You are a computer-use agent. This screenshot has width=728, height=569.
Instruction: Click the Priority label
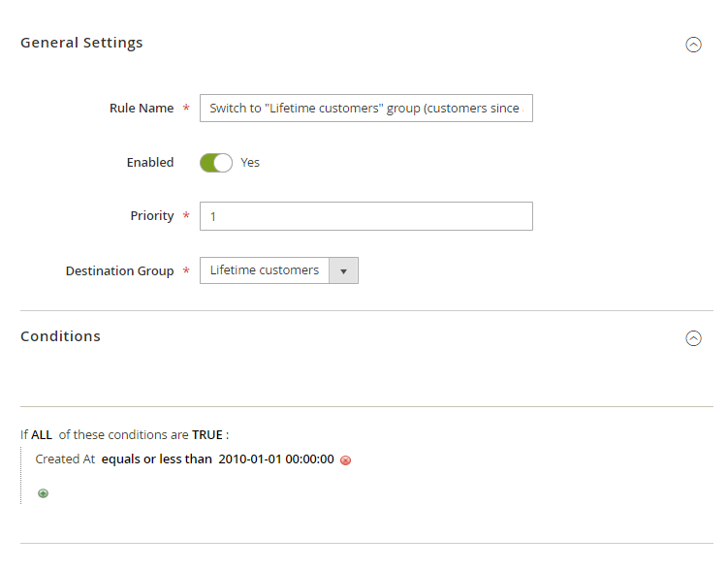[x=152, y=216]
